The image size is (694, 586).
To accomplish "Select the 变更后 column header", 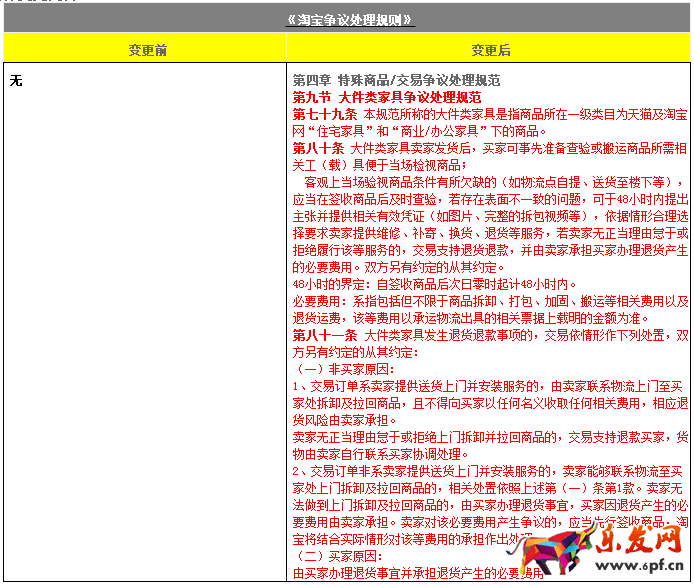I will point(490,49).
